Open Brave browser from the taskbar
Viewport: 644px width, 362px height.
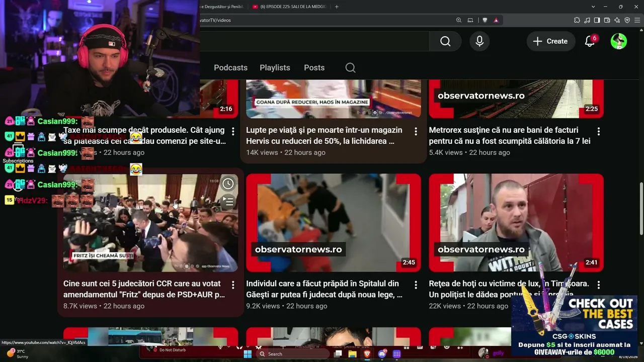point(367,354)
